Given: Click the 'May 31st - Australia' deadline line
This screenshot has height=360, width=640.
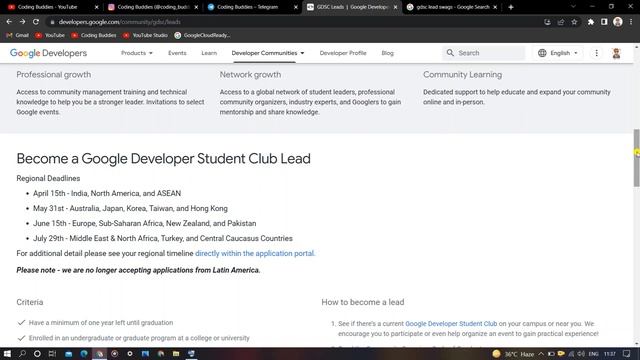Looking at the screenshot, I should click(x=130, y=209).
